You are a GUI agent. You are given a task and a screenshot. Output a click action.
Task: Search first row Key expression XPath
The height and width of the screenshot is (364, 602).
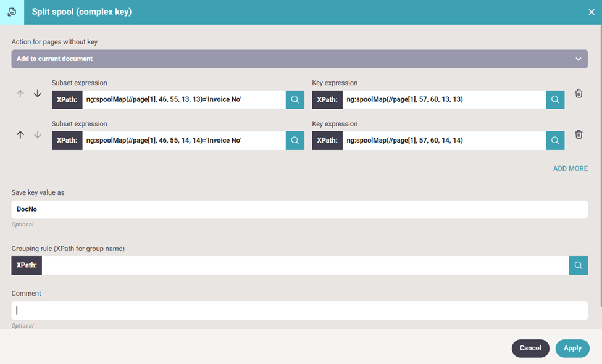point(555,100)
